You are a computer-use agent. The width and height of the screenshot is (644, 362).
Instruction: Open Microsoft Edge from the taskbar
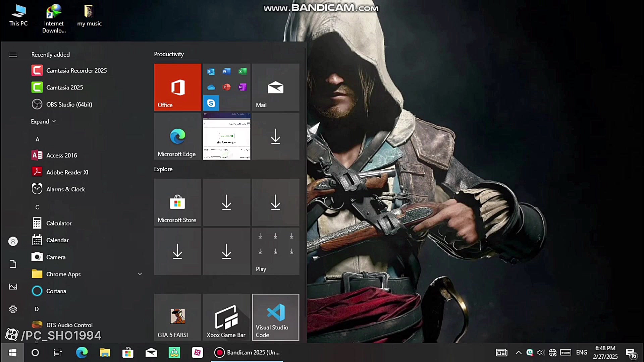tap(82, 353)
